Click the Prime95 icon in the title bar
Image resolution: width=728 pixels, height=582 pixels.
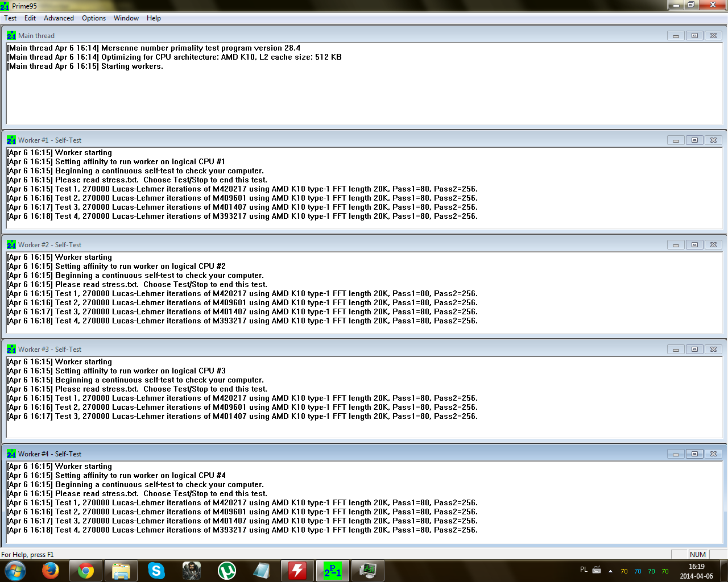pos(5,6)
